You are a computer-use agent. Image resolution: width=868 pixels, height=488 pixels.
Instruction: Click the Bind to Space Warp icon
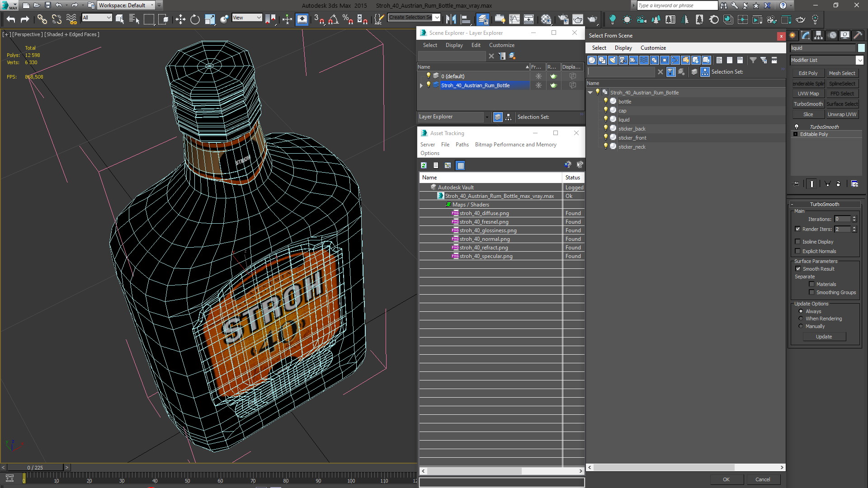[71, 19]
